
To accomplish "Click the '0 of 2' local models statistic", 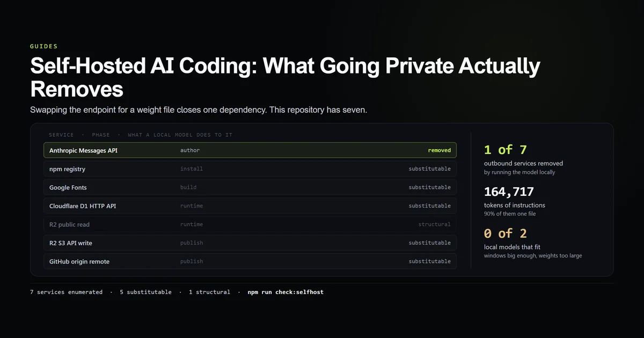I will [x=506, y=233].
